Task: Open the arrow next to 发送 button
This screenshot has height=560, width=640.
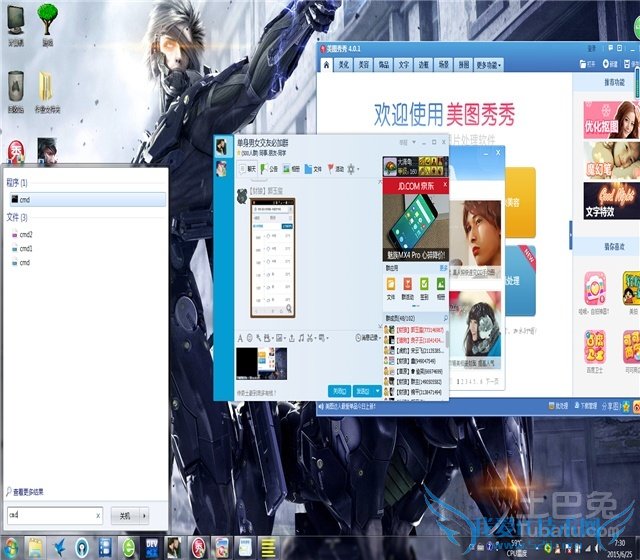Action: pos(376,391)
